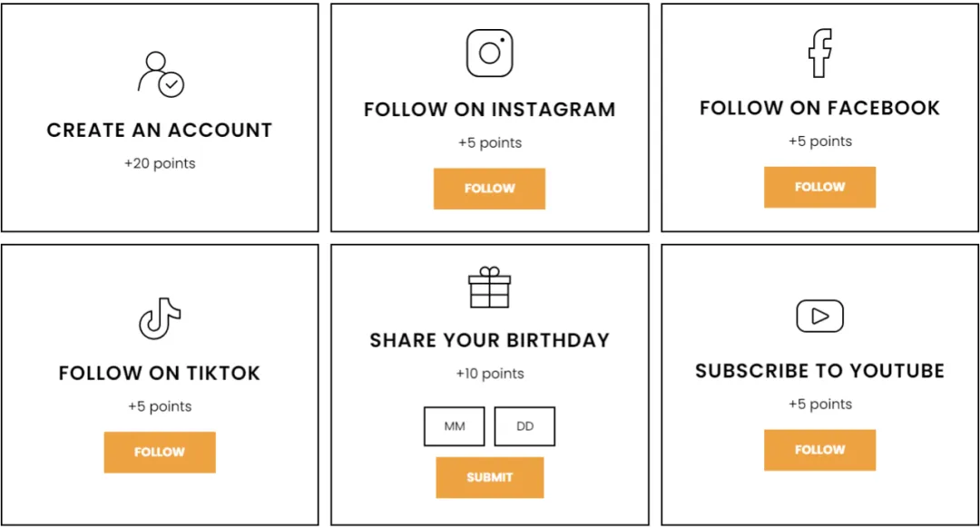Click the Follow on TikTok heading
Screen dimensions: 980x527
click(160, 373)
